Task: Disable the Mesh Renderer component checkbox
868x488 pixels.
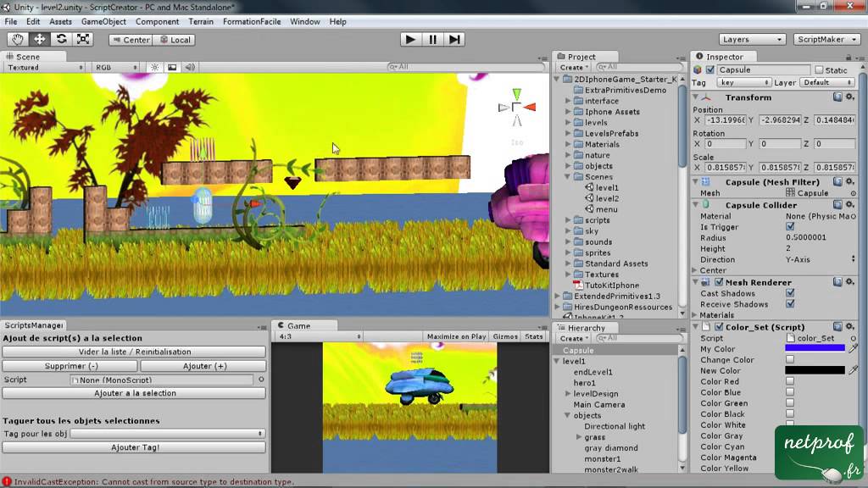Action: click(719, 282)
